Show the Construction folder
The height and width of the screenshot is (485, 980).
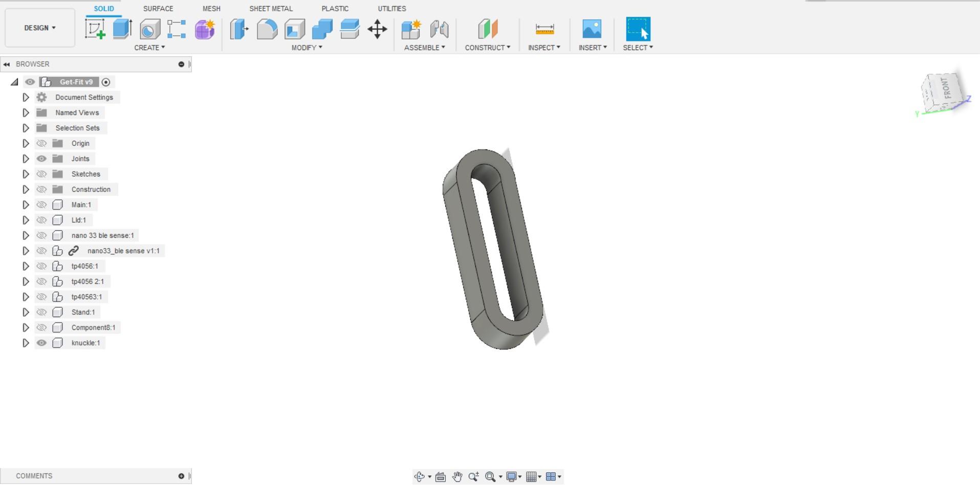tap(41, 189)
